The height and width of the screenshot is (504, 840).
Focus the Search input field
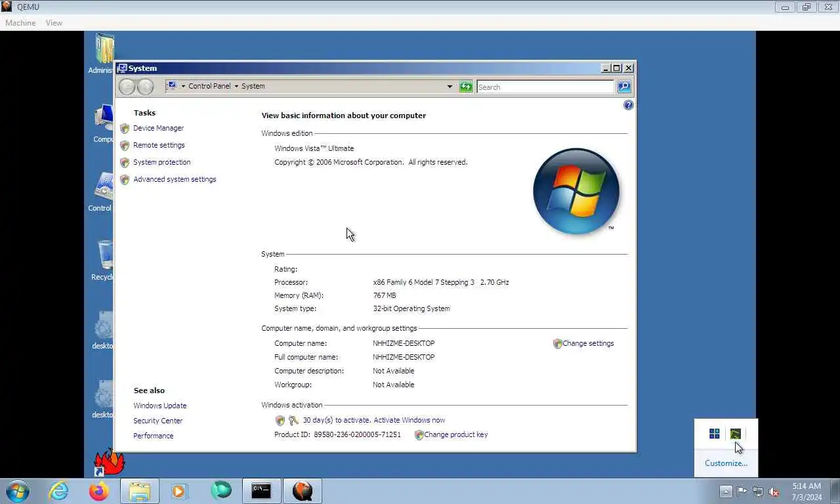click(545, 87)
